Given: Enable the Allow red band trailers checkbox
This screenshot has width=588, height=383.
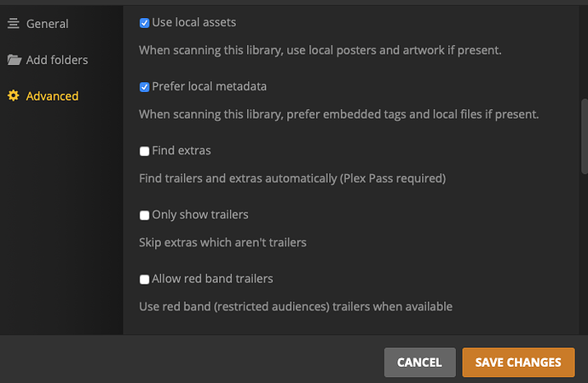Looking at the screenshot, I should click(x=145, y=280).
